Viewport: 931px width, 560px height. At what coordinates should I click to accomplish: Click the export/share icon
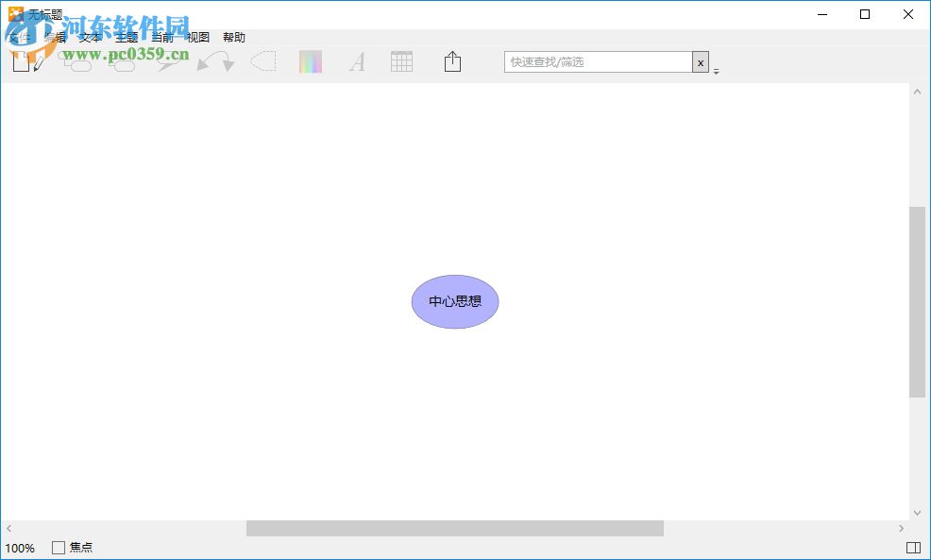point(452,60)
